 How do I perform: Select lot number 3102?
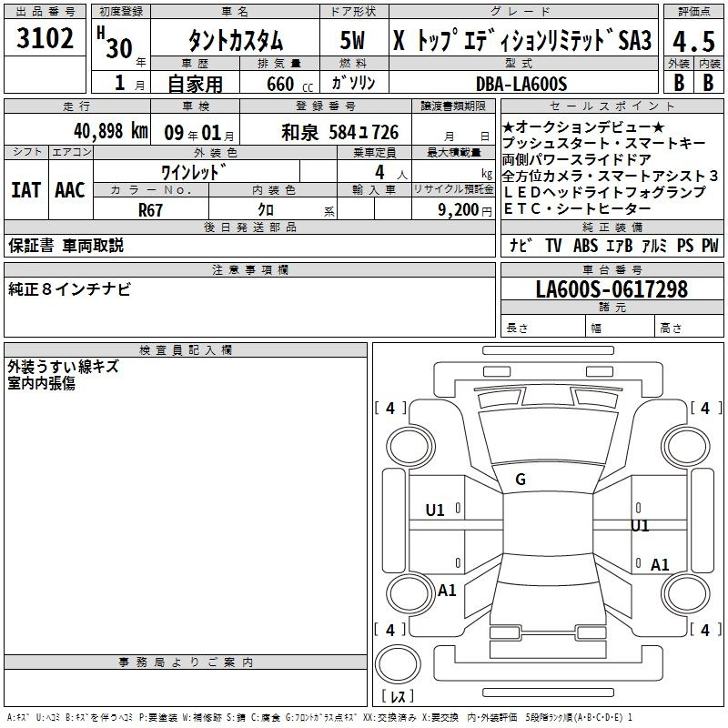pos(45,41)
